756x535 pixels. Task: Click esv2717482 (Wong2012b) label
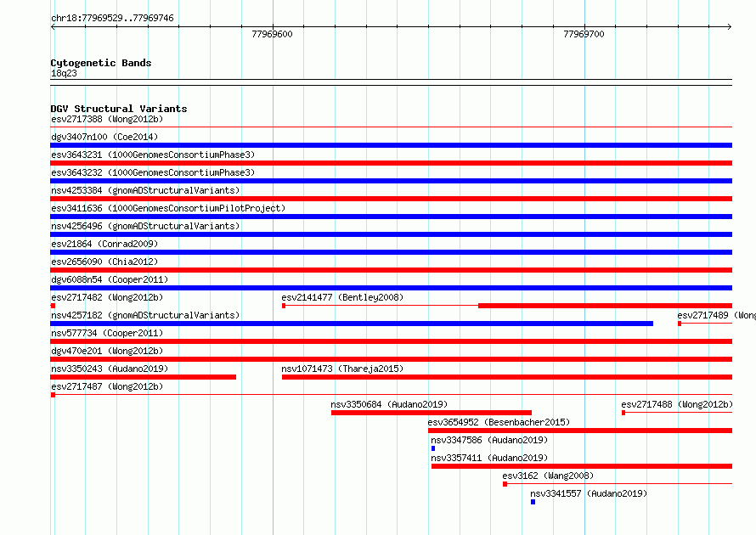click(x=107, y=297)
